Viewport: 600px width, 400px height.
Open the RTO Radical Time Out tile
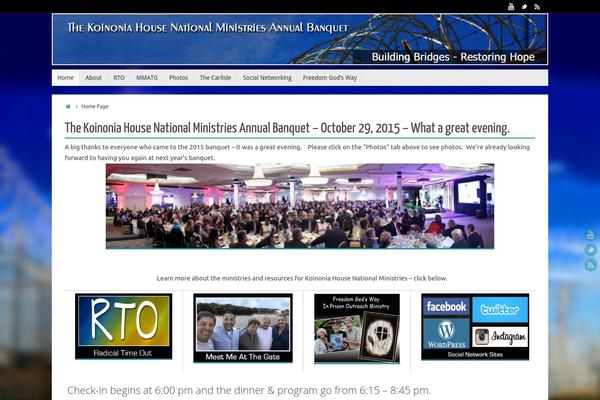tap(124, 327)
